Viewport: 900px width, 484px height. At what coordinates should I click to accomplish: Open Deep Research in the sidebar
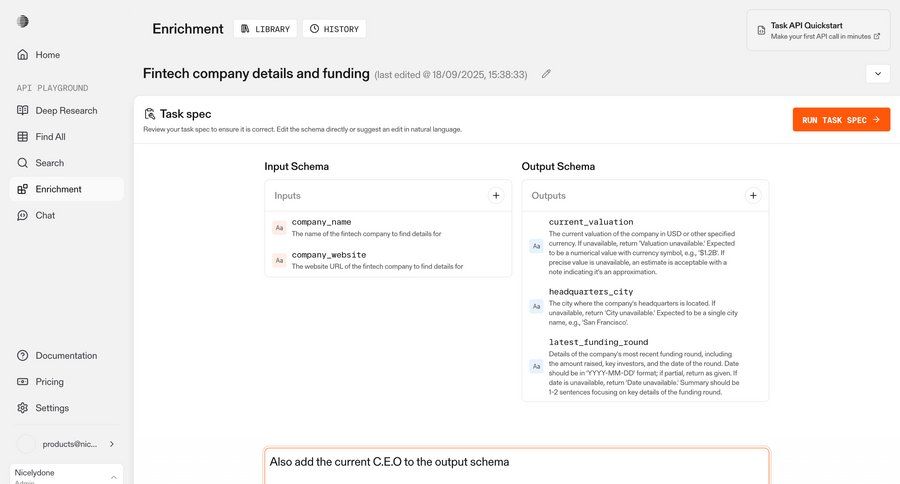(x=64, y=110)
